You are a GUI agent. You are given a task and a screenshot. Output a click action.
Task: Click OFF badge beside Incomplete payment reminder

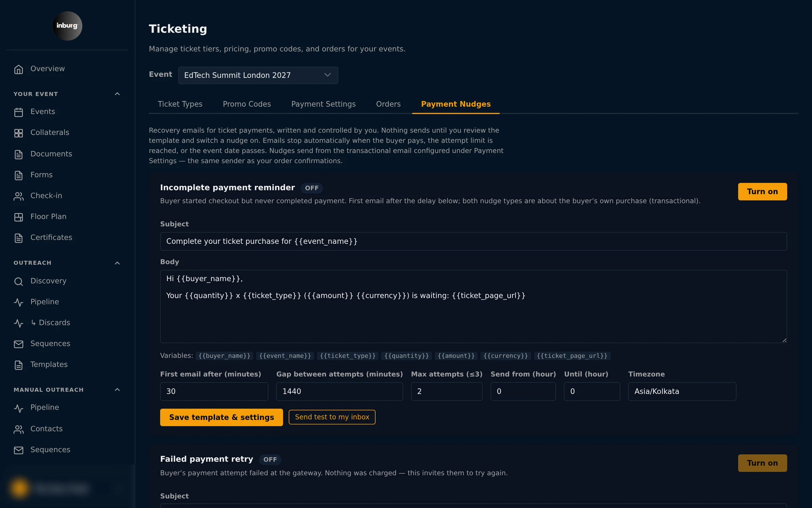point(311,188)
